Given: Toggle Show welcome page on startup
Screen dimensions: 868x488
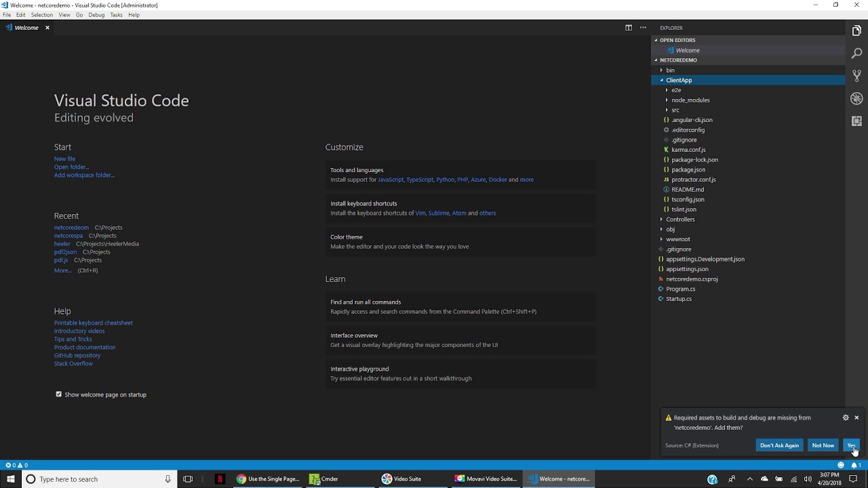Looking at the screenshot, I should 59,394.
